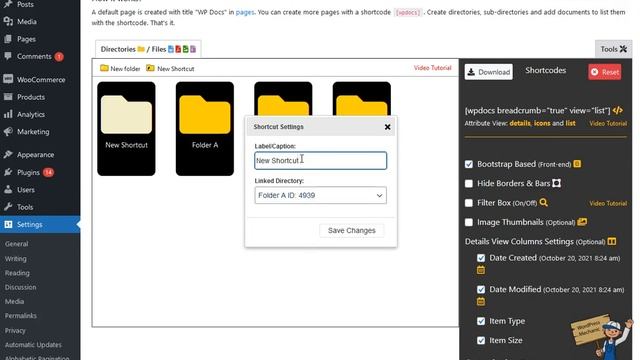Image resolution: width=640 pixels, height=360 pixels.
Task: Follow the 'pages' link in description
Action: point(245,12)
